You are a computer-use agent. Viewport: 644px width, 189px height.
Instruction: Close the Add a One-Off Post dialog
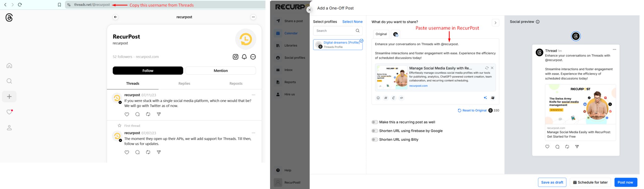(x=309, y=10)
